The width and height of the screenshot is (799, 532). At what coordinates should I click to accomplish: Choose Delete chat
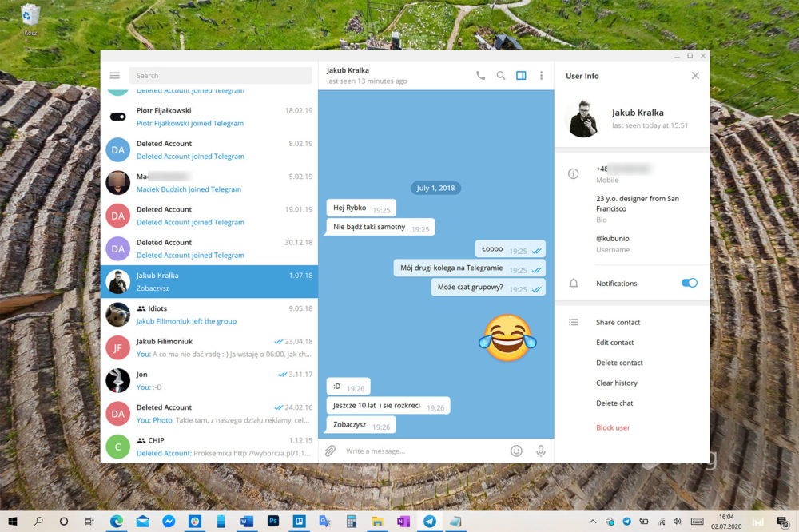(614, 403)
